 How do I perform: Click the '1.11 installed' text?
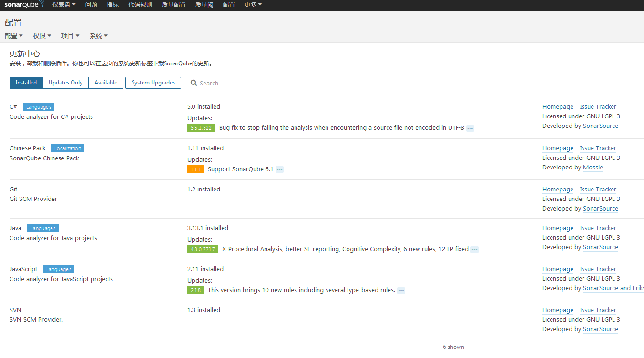(205, 148)
